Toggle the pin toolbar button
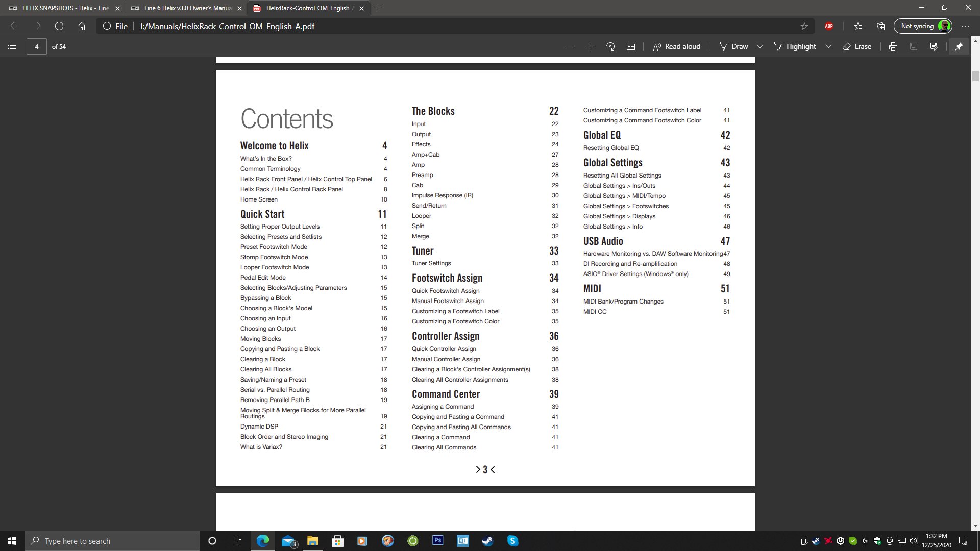Viewport: 980px width, 551px height. click(x=959, y=46)
